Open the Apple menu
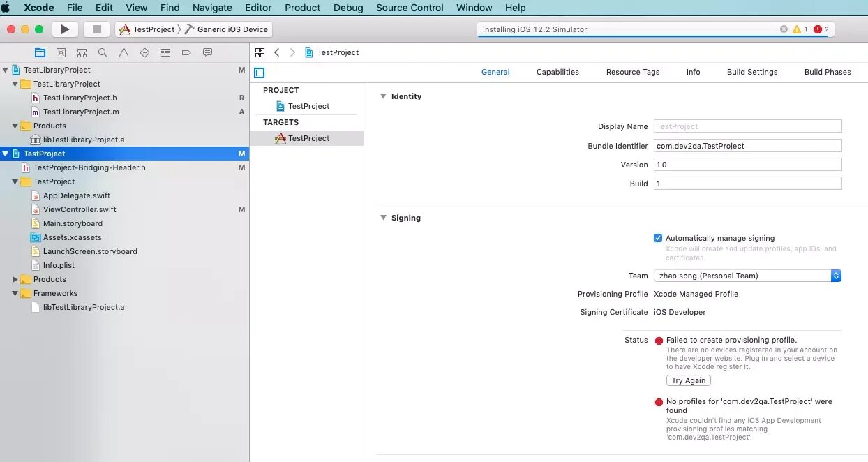The width and height of the screenshot is (868, 462). click(x=6, y=8)
